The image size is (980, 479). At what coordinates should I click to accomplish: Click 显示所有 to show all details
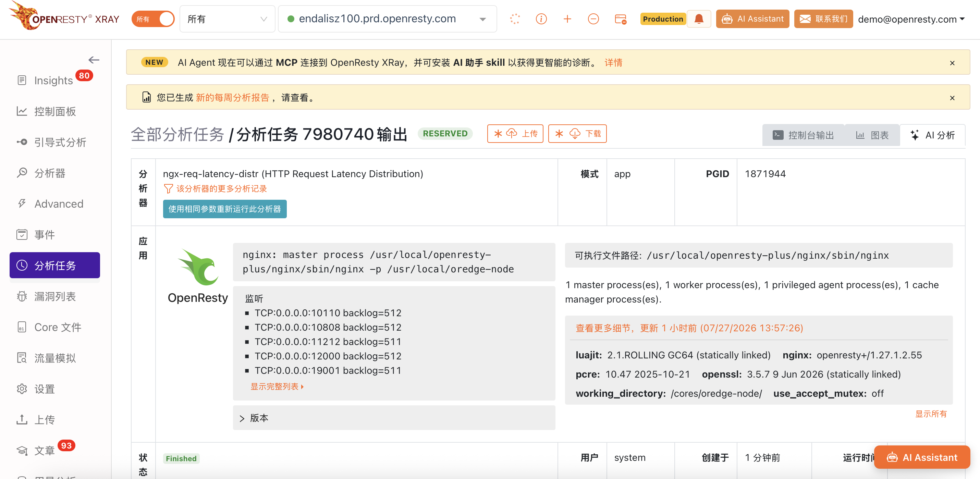[931, 414]
